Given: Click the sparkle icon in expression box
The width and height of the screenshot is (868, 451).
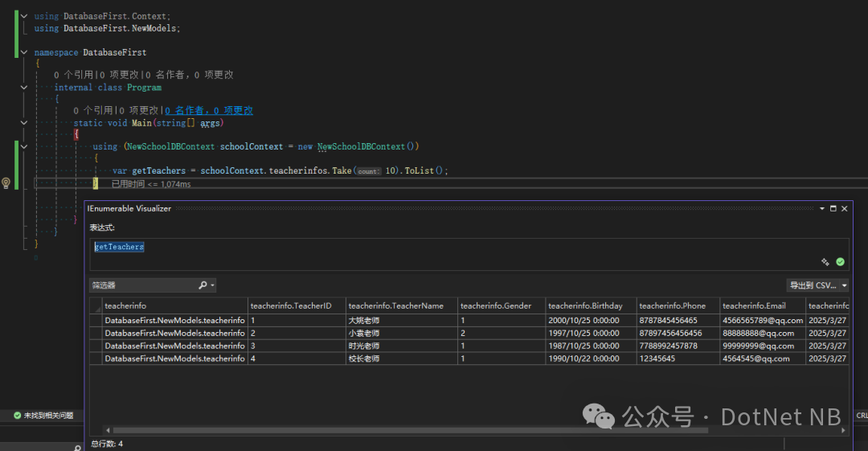Looking at the screenshot, I should coord(825,262).
